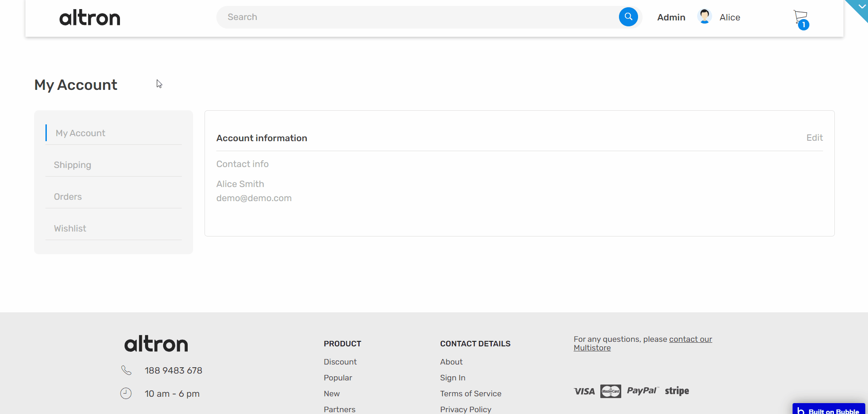Click Edit on Account information
868x414 pixels.
[814, 138]
